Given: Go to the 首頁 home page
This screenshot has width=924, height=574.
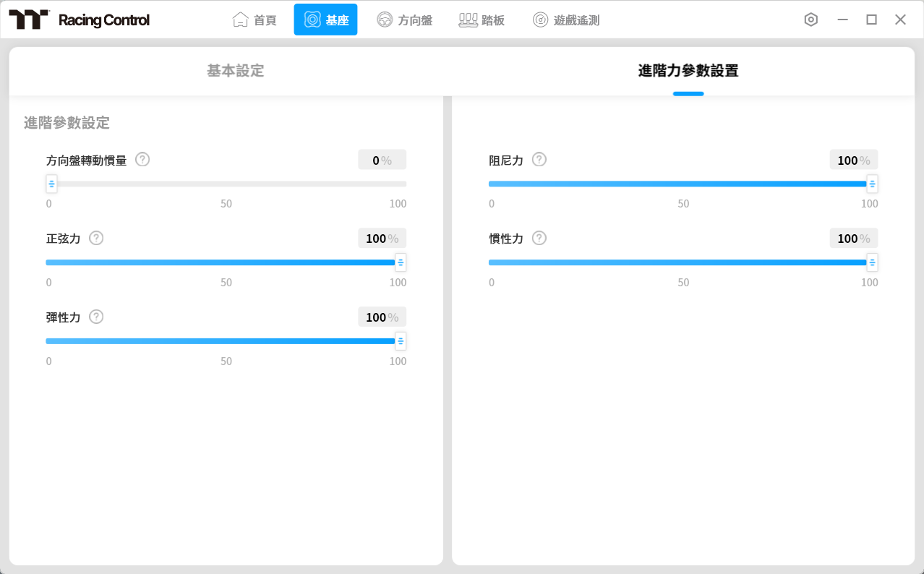Looking at the screenshot, I should tap(254, 20).
